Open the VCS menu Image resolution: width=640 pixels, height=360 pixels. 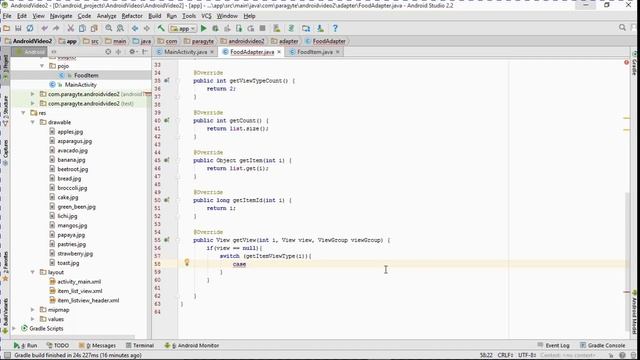click(206, 16)
